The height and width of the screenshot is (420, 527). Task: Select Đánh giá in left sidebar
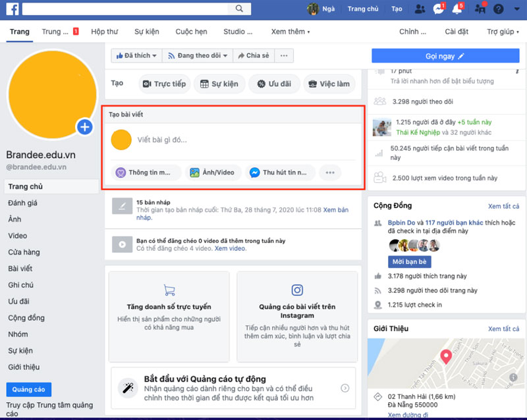coord(23,203)
